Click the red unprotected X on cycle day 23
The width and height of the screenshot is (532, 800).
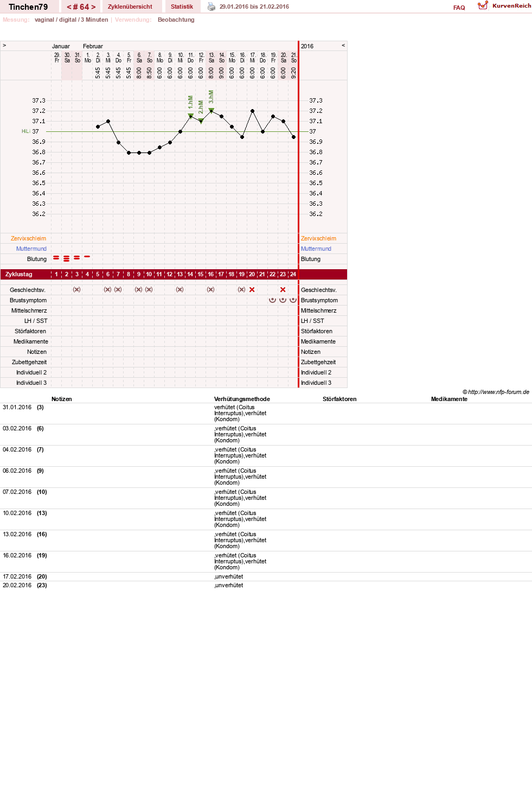[x=283, y=290]
